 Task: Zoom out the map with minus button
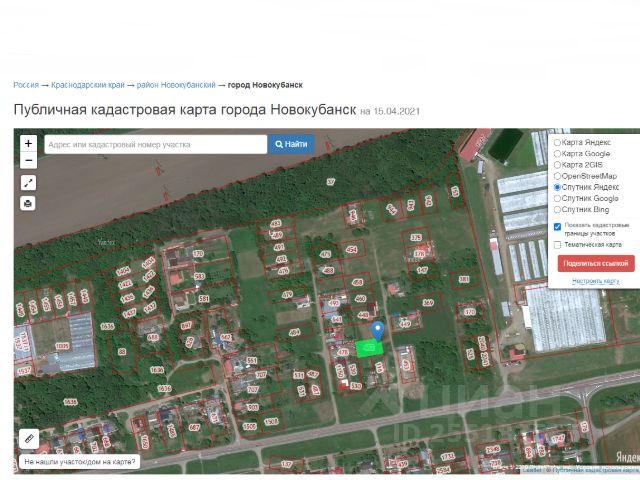(x=28, y=161)
